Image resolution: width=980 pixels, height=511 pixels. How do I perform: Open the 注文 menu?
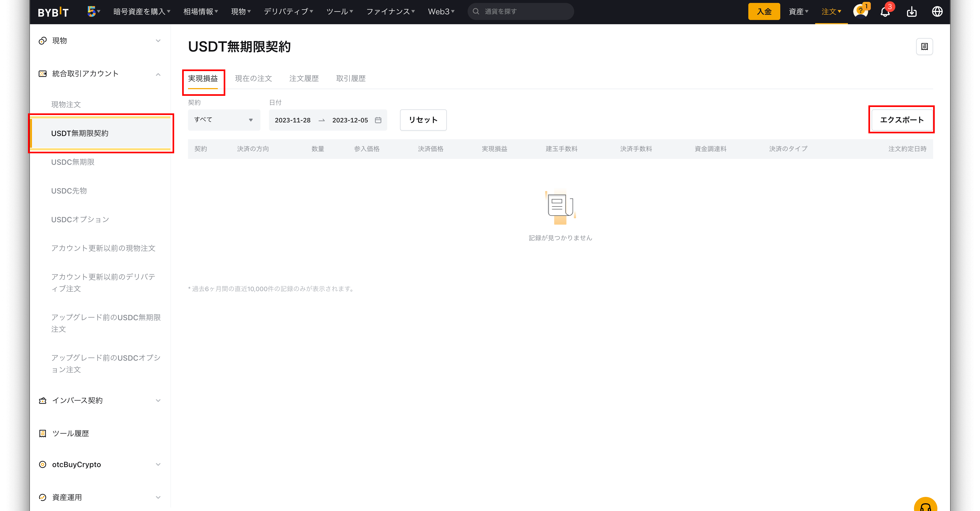pos(831,12)
